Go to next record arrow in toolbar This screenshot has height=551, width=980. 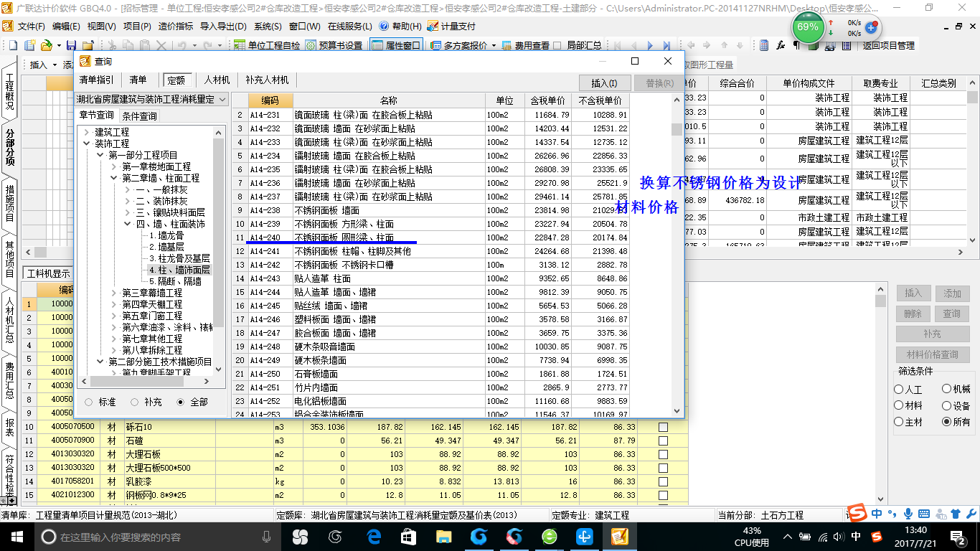click(650, 45)
